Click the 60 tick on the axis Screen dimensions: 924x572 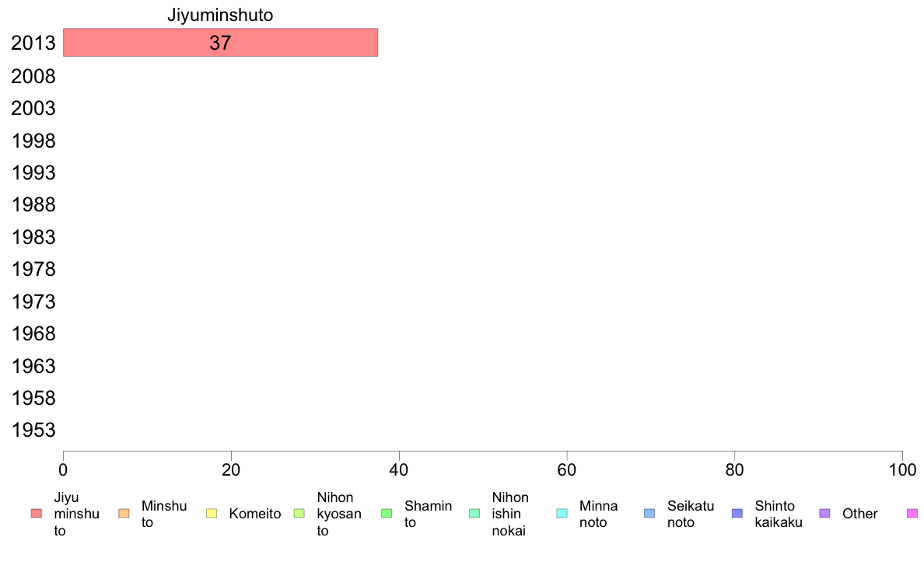[x=567, y=469]
